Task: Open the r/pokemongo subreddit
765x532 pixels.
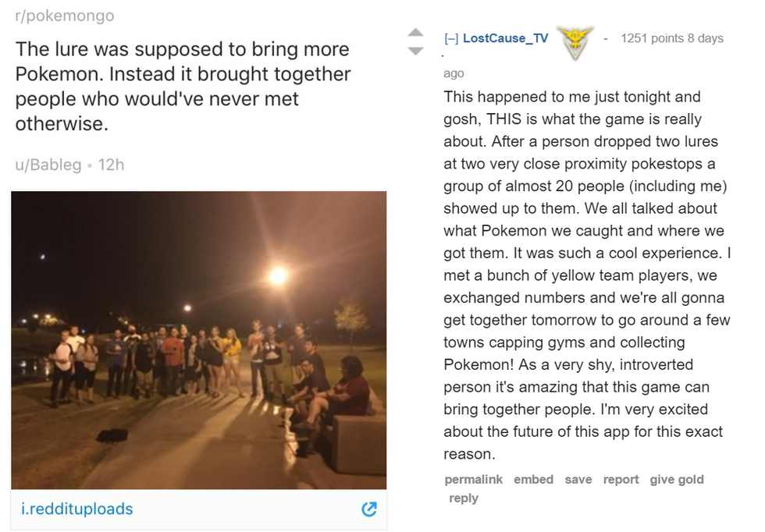Action: click(65, 16)
